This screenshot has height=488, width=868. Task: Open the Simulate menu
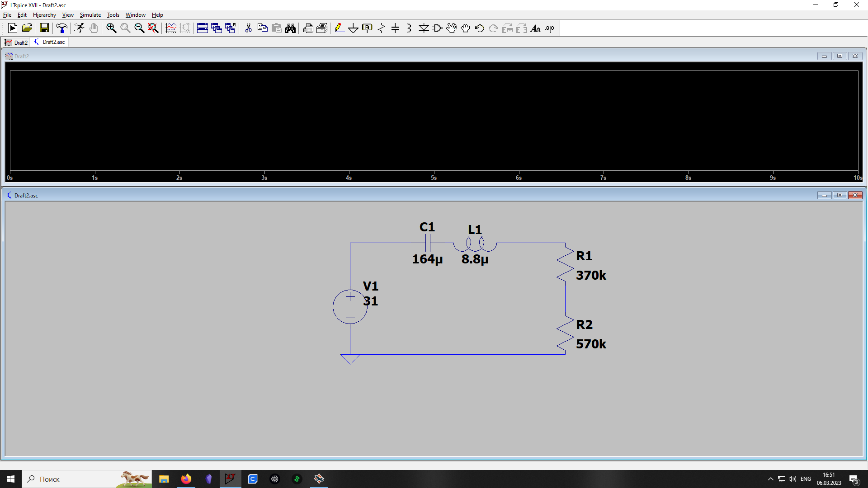(90, 15)
